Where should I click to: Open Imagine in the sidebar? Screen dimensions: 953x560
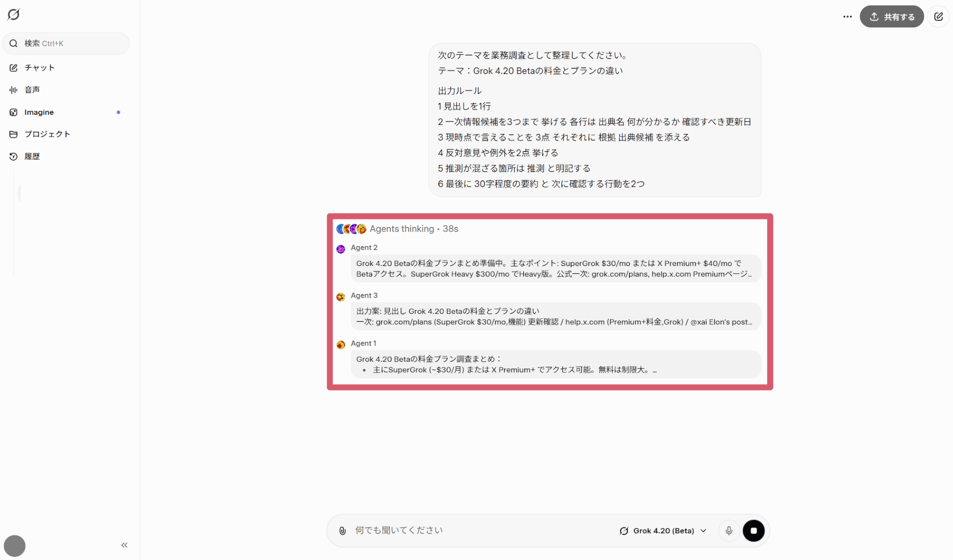coord(39,112)
